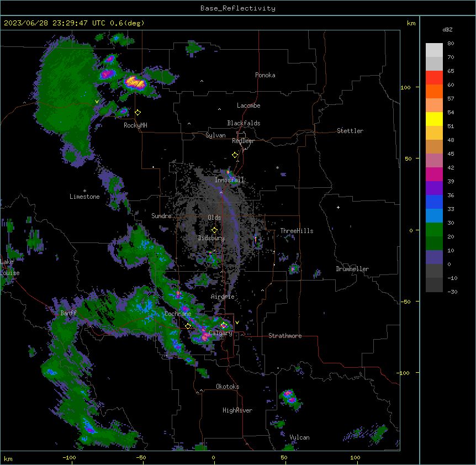
Task: Click the HighRiver label
Action: pos(237,410)
